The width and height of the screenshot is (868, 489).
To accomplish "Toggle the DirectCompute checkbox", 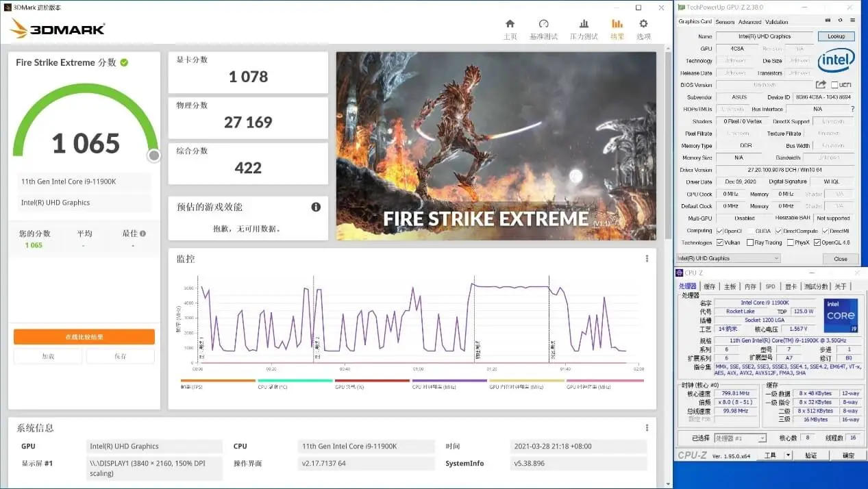I will [x=778, y=231].
